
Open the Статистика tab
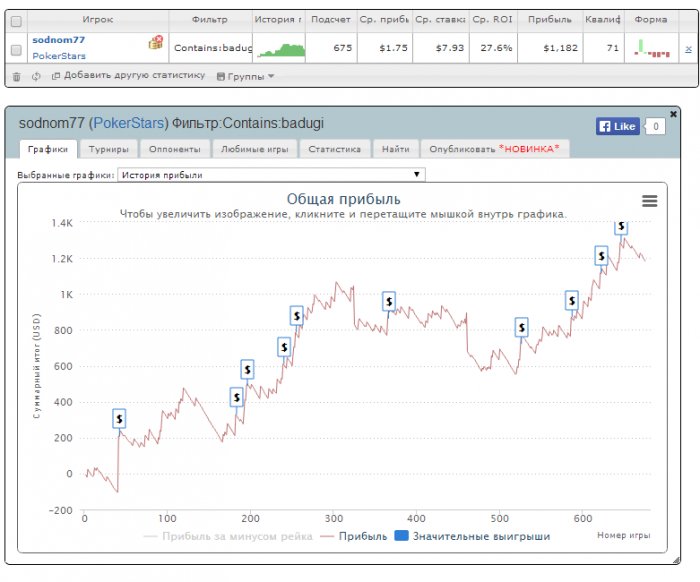pyautogui.click(x=334, y=149)
